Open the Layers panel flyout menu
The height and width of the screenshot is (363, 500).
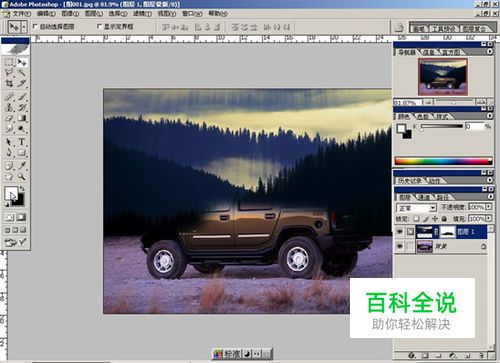point(490,197)
